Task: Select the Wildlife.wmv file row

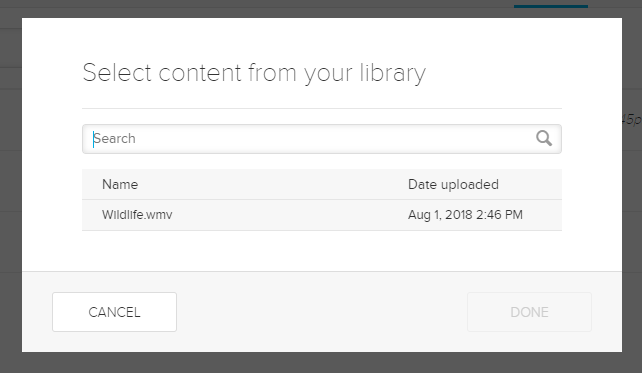Action: [x=322, y=215]
